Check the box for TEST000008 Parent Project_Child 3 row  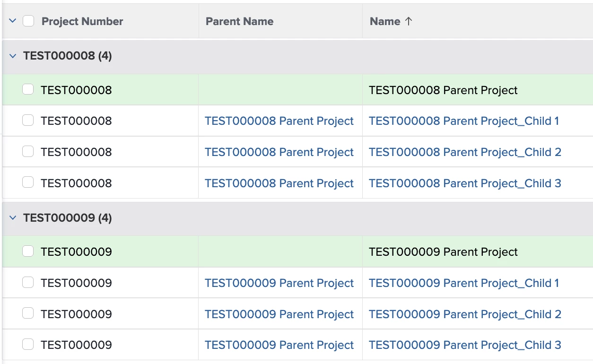tap(28, 182)
